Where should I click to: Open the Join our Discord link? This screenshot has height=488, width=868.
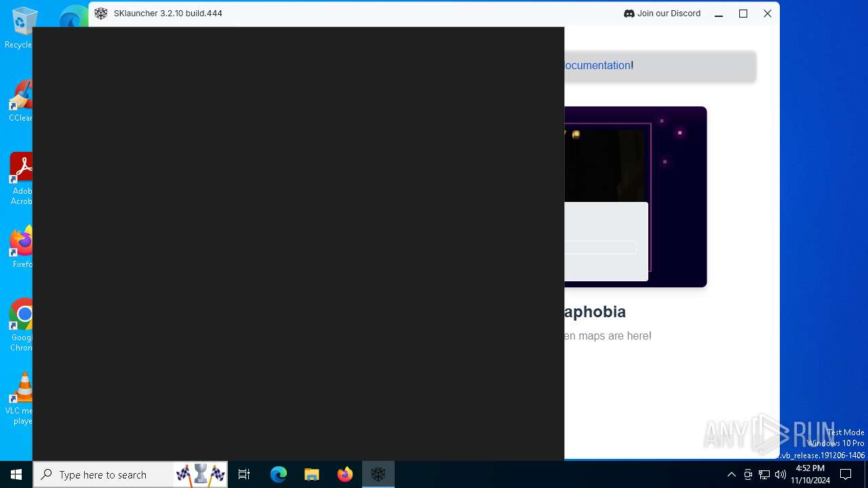[662, 14]
